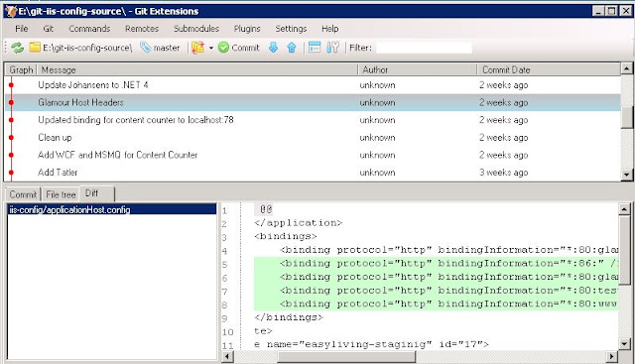Image resolution: width=635 pixels, height=364 pixels.
Task: Click the Author column header
Action: point(418,70)
